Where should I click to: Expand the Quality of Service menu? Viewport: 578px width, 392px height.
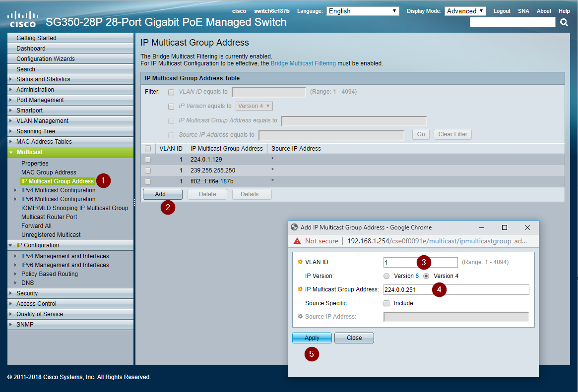pyautogui.click(x=70, y=314)
